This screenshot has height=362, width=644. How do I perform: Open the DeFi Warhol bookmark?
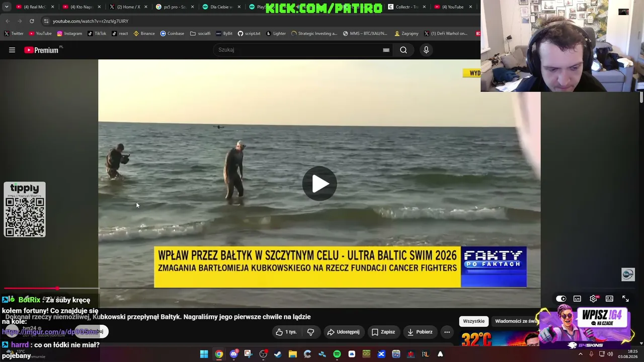[x=445, y=34]
